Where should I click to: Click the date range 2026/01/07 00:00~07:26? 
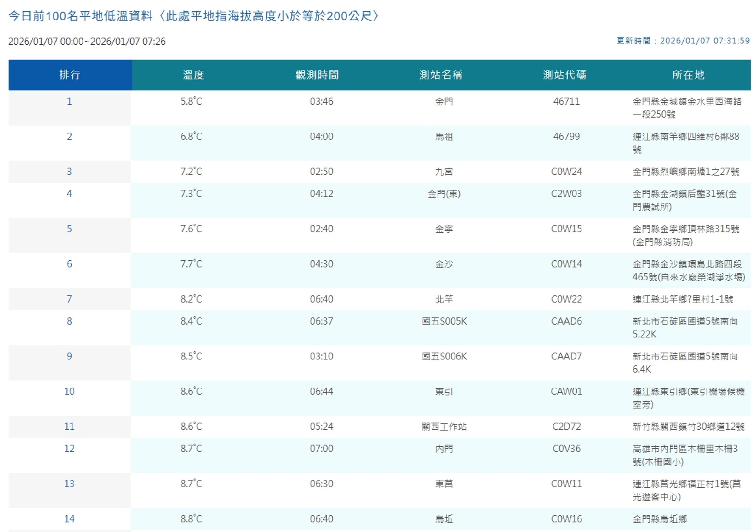(x=87, y=42)
